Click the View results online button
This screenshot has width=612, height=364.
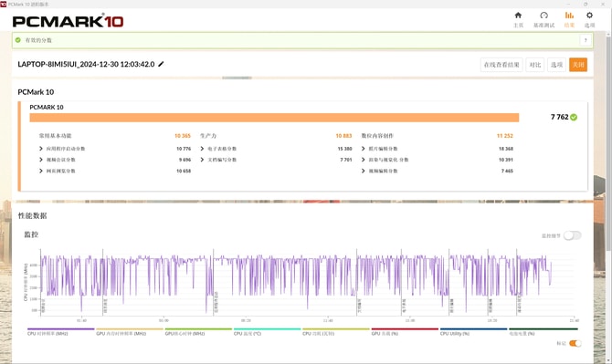point(501,65)
